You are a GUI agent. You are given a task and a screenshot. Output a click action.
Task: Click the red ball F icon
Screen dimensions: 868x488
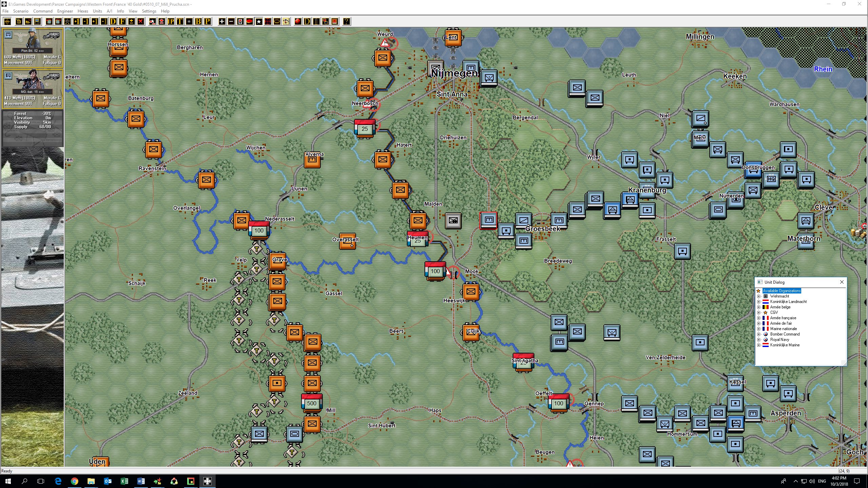click(x=298, y=22)
